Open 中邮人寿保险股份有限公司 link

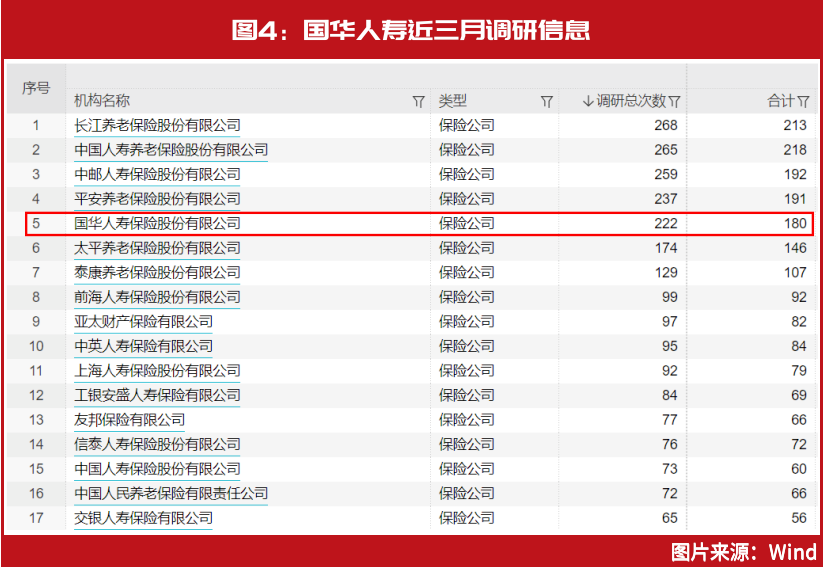(157, 174)
